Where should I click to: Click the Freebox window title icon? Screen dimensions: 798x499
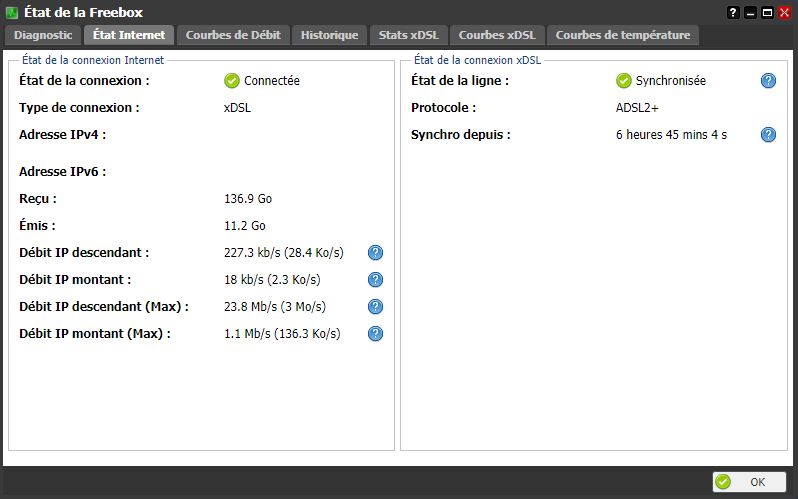point(12,12)
